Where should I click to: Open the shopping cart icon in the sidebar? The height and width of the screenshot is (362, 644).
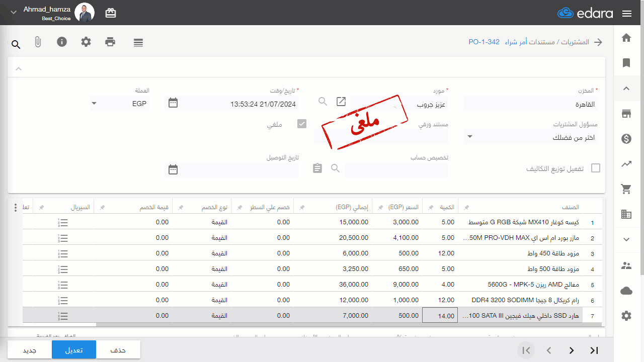(x=626, y=189)
